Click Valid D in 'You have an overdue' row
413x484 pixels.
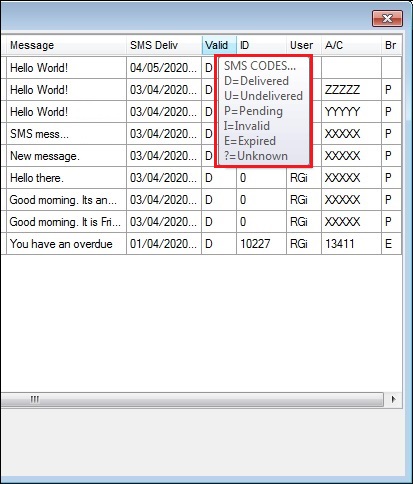click(x=219, y=244)
